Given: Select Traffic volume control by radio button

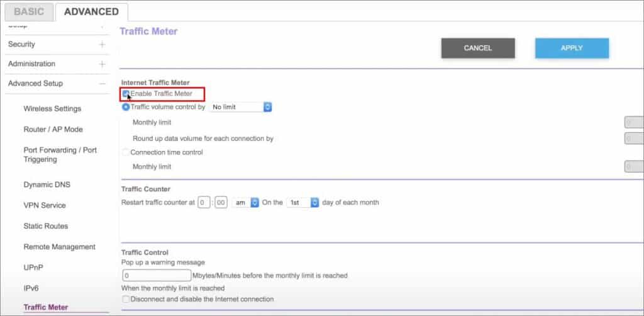Looking at the screenshot, I should click(x=126, y=107).
